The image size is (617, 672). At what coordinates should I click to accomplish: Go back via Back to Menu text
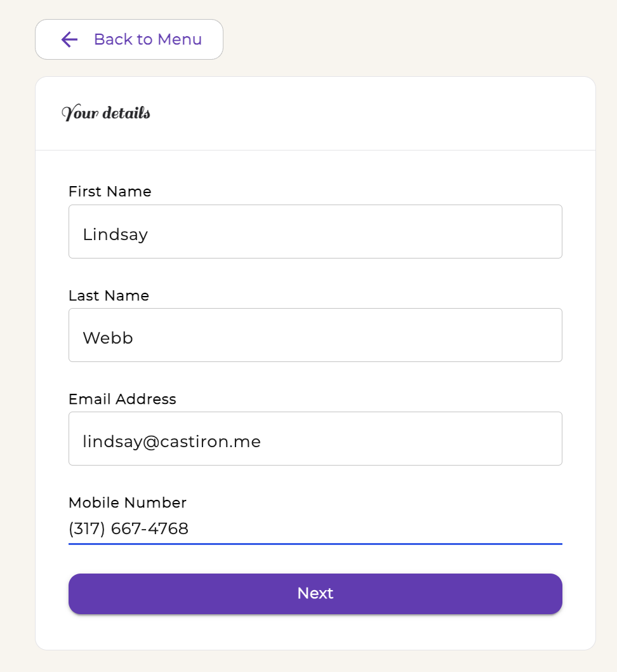pyautogui.click(x=148, y=39)
